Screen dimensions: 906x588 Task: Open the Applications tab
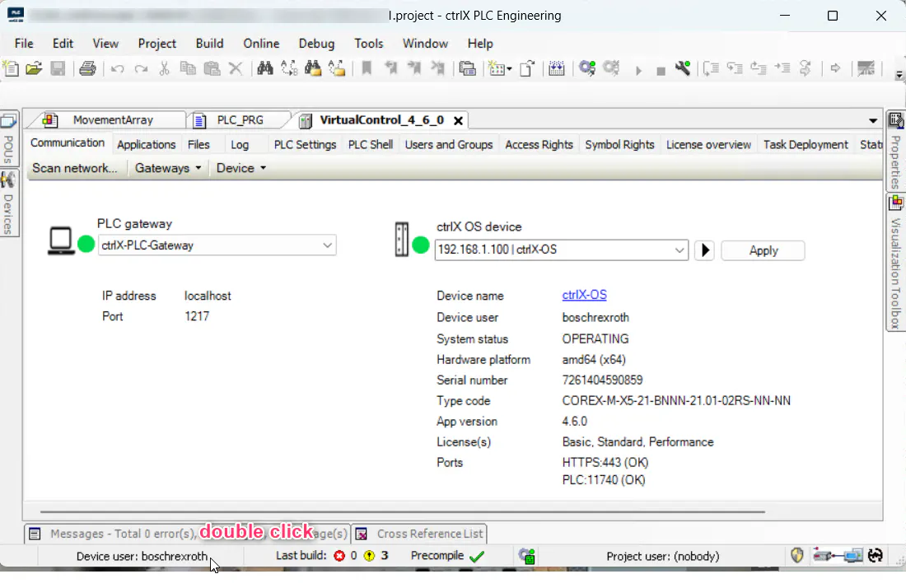(x=146, y=144)
